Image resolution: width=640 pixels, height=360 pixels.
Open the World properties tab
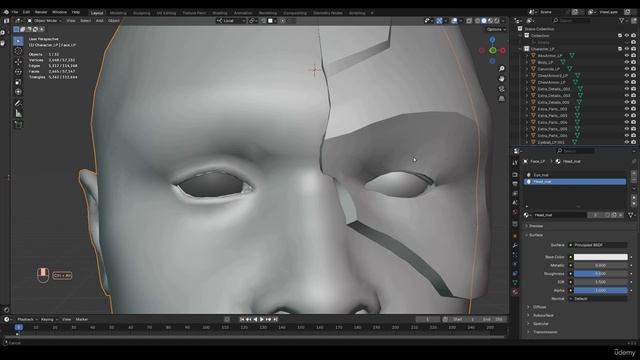tap(515, 212)
